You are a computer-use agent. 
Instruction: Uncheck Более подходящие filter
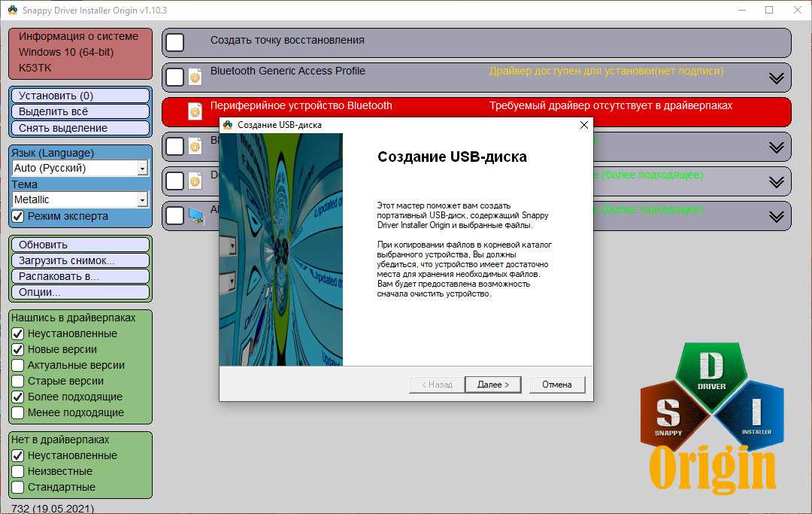pyautogui.click(x=17, y=397)
